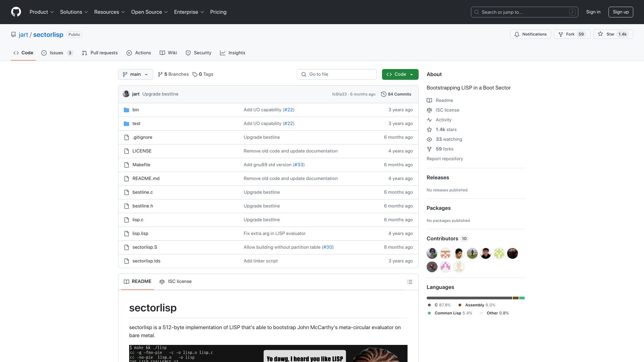Click the Sign up button
Image resolution: width=644 pixels, height=362 pixels.
click(x=621, y=12)
